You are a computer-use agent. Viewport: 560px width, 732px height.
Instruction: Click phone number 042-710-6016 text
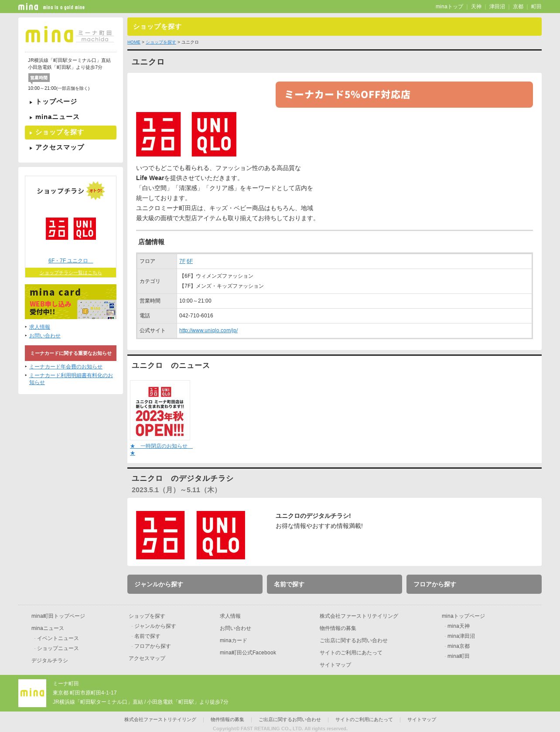(196, 316)
